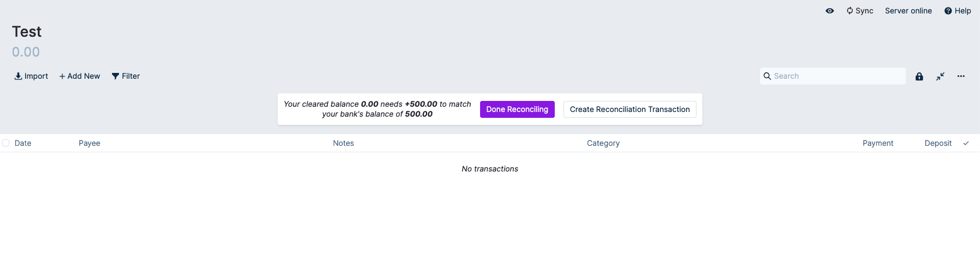Click the 0.00 account balance
This screenshot has height=280, width=980.
click(26, 52)
